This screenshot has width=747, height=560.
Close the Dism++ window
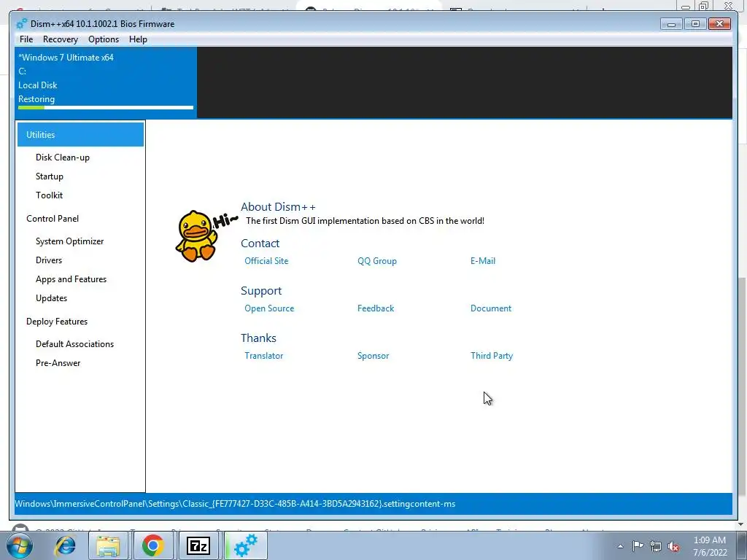[x=719, y=23]
